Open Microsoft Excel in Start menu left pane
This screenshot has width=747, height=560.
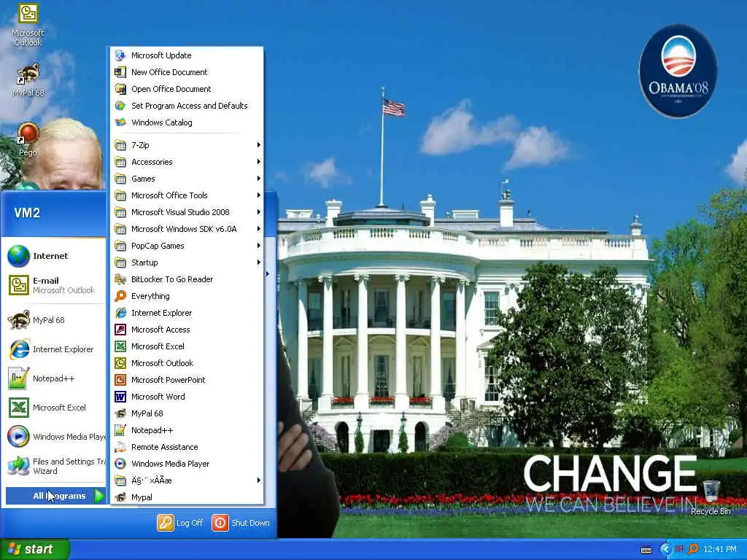tap(55, 408)
